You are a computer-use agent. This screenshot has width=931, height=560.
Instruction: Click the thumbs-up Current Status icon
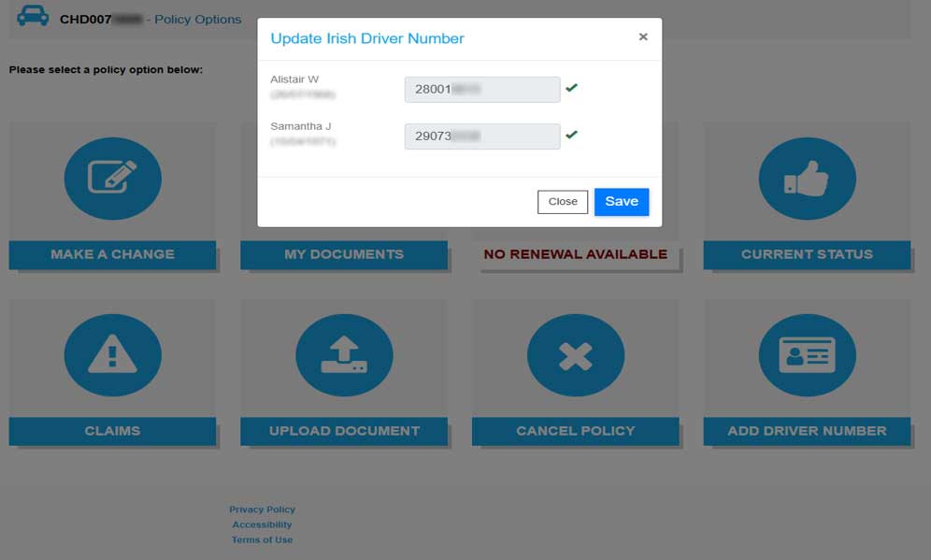[x=807, y=178]
